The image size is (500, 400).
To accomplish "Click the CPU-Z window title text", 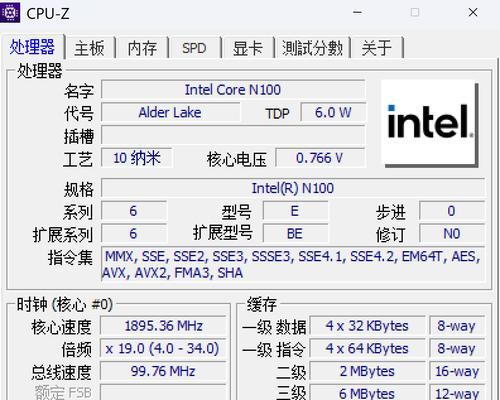I will tap(48, 14).
